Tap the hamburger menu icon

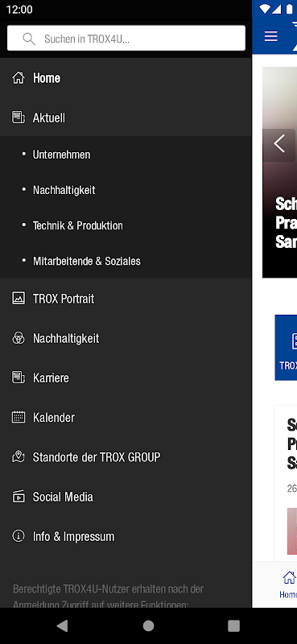(270, 36)
